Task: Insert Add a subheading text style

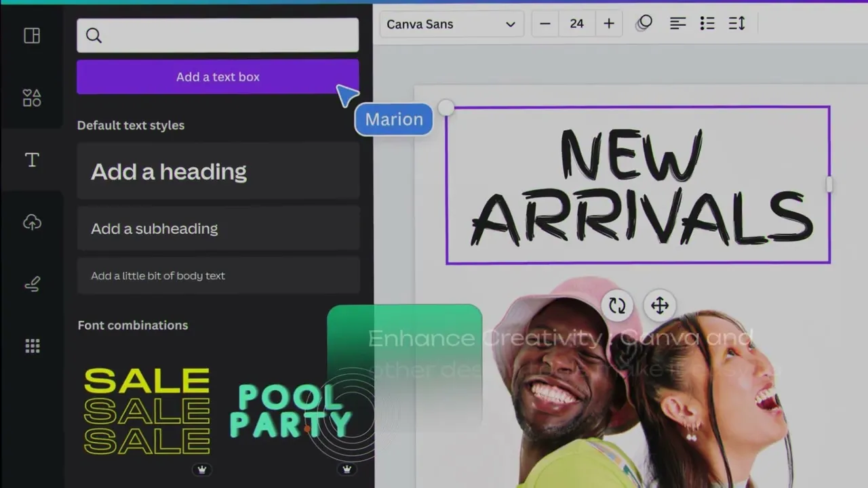Action: [x=218, y=228]
